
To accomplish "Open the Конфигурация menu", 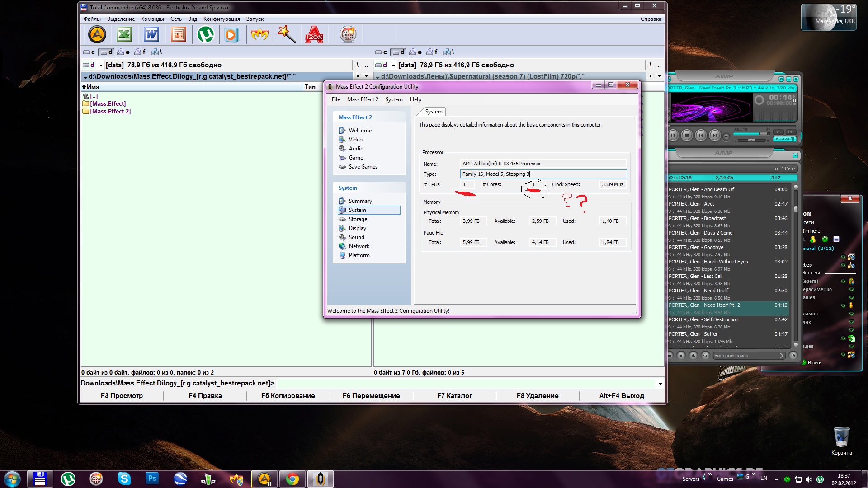I will pyautogui.click(x=222, y=19).
